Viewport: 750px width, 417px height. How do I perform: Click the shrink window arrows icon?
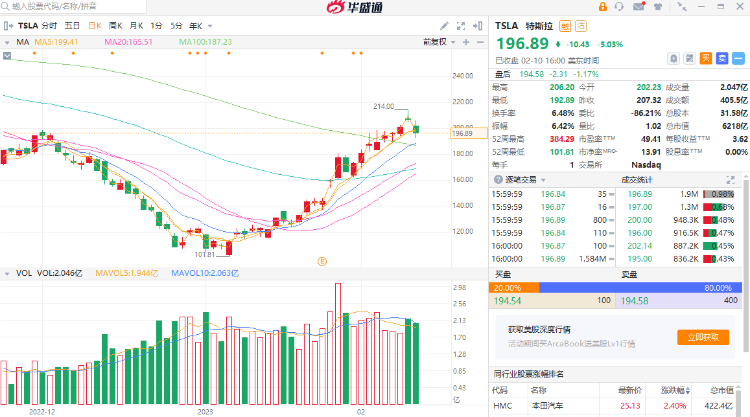click(682, 7)
